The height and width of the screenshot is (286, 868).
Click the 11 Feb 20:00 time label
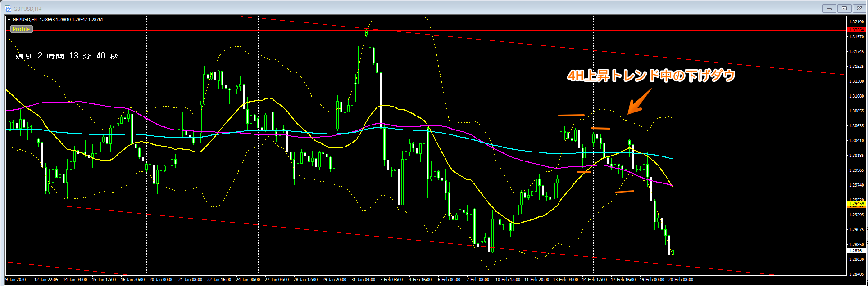[536, 280]
